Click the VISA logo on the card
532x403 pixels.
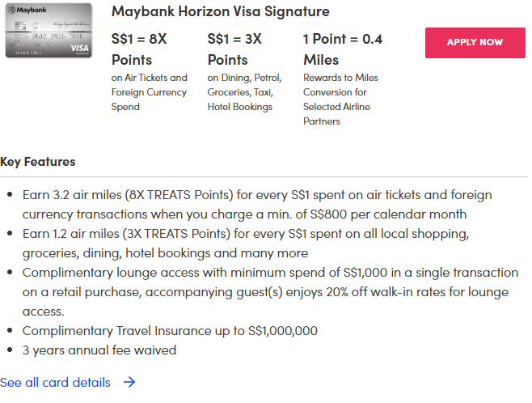tap(80, 48)
